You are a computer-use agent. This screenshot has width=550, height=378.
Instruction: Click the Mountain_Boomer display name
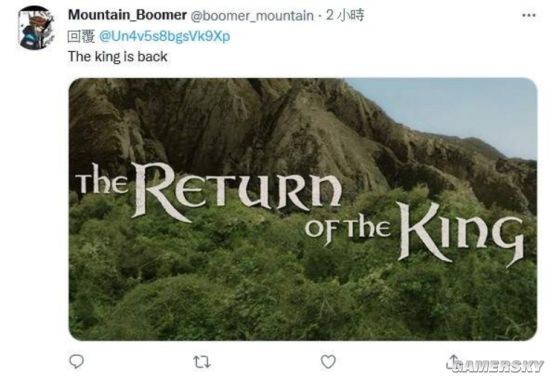coord(127,15)
